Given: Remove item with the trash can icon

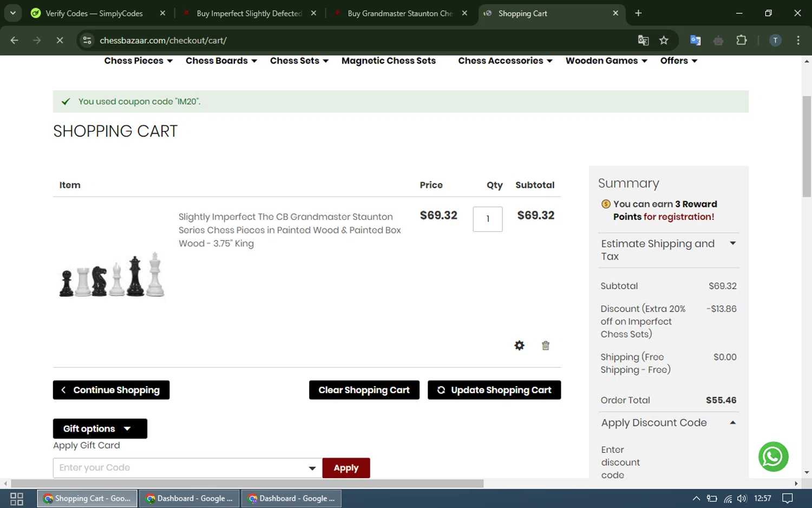Looking at the screenshot, I should (546, 346).
